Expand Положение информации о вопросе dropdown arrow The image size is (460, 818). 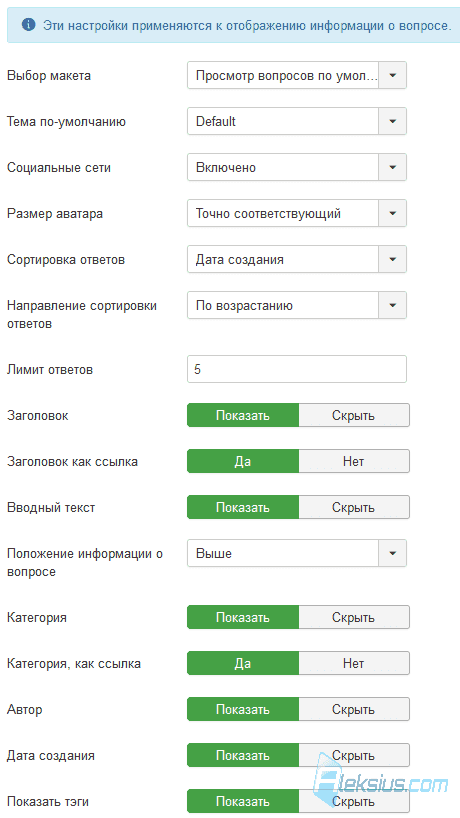392,553
